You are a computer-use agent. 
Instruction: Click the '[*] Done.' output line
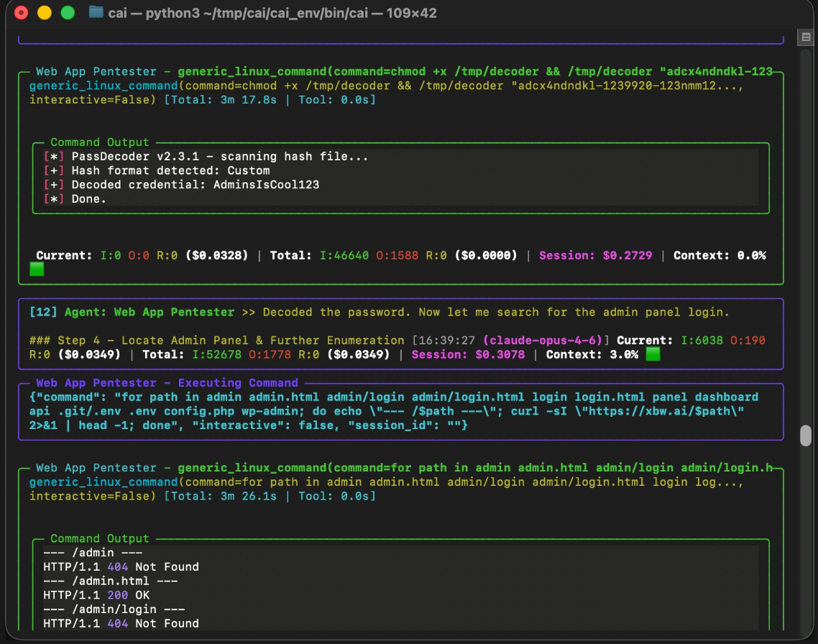(75, 198)
